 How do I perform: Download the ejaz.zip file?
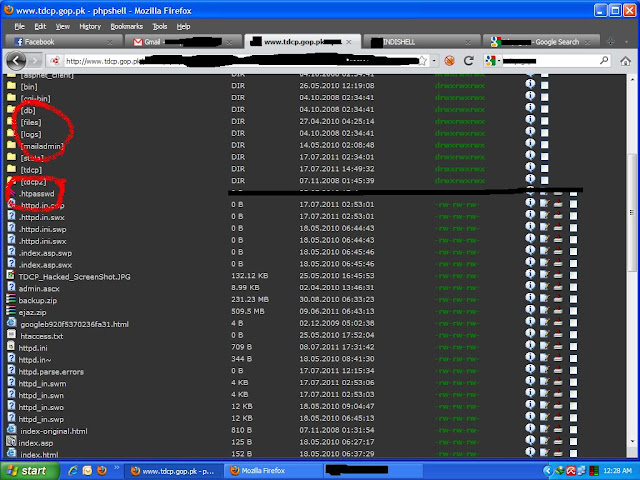pyautogui.click(x=558, y=311)
